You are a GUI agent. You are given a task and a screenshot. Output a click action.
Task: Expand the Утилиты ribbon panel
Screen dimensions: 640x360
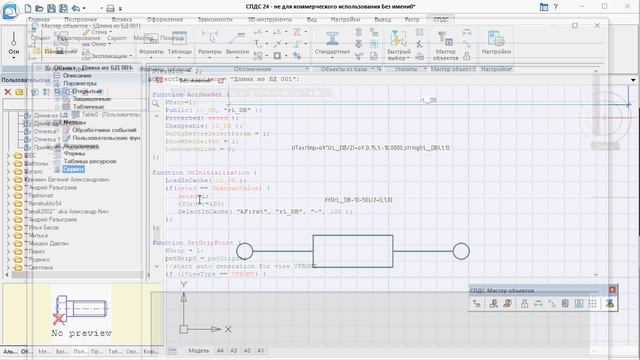(424, 69)
